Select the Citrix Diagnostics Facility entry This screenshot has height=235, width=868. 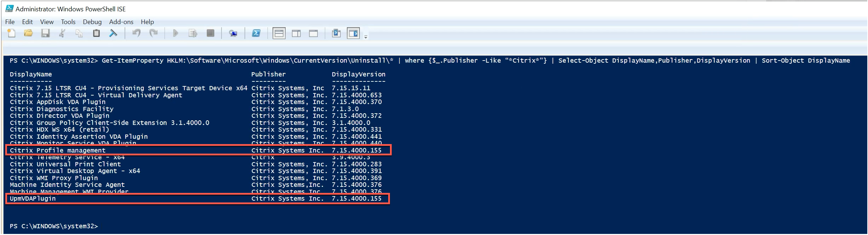[62, 109]
